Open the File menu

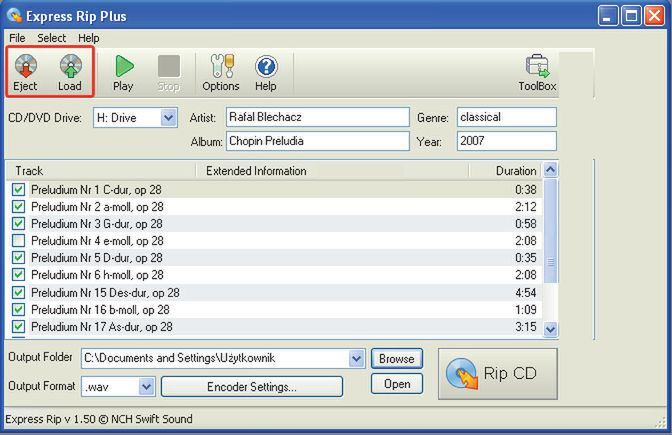(x=17, y=38)
